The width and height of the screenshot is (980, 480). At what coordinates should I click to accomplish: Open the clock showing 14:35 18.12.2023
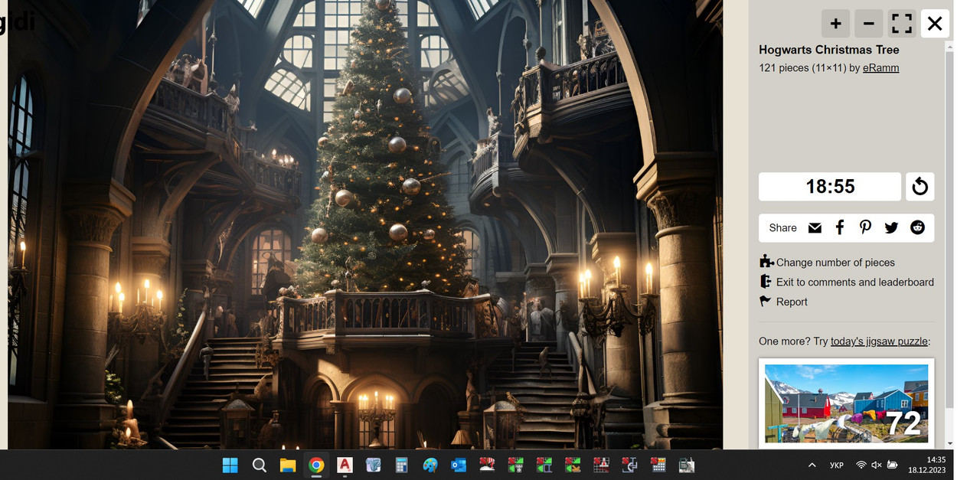click(x=927, y=465)
